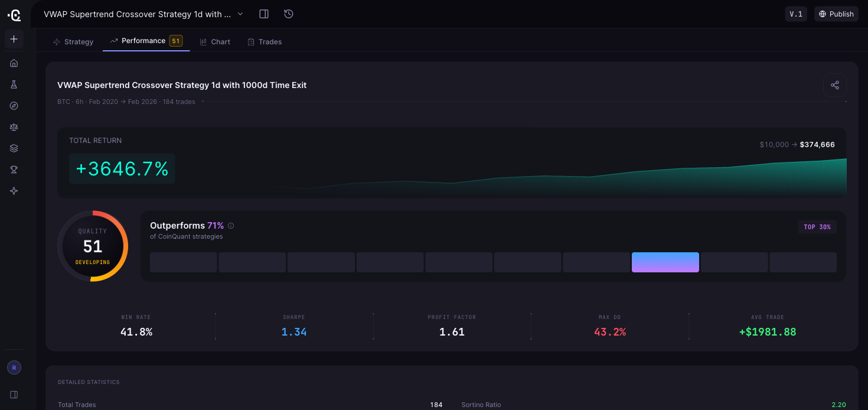Open the trophy leaderboard sidebar icon
Image resolution: width=868 pixels, height=410 pixels.
point(14,170)
